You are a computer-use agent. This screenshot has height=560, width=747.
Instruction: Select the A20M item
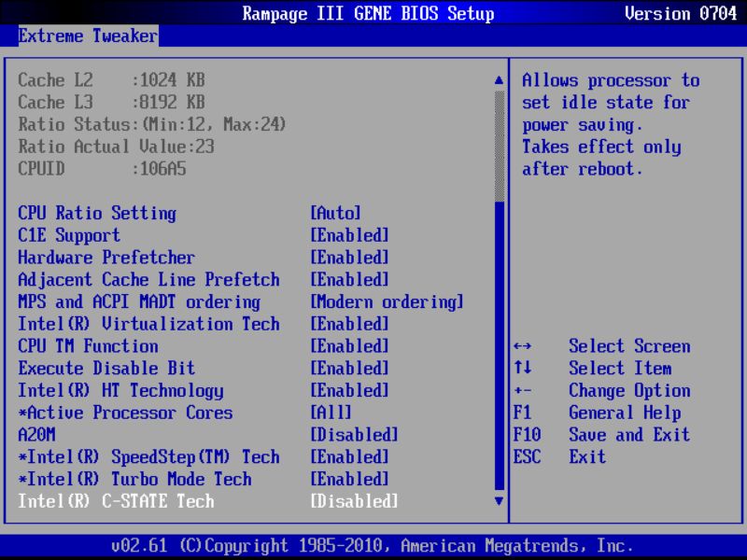[x=36, y=435]
